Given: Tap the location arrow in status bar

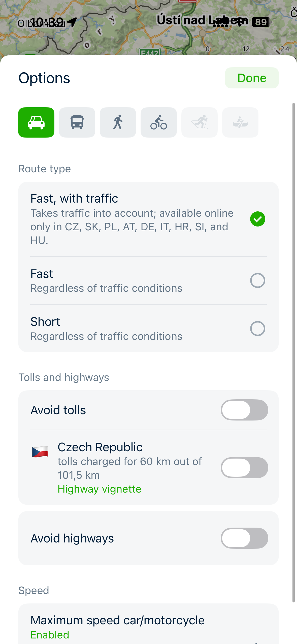Looking at the screenshot, I should (x=72, y=22).
